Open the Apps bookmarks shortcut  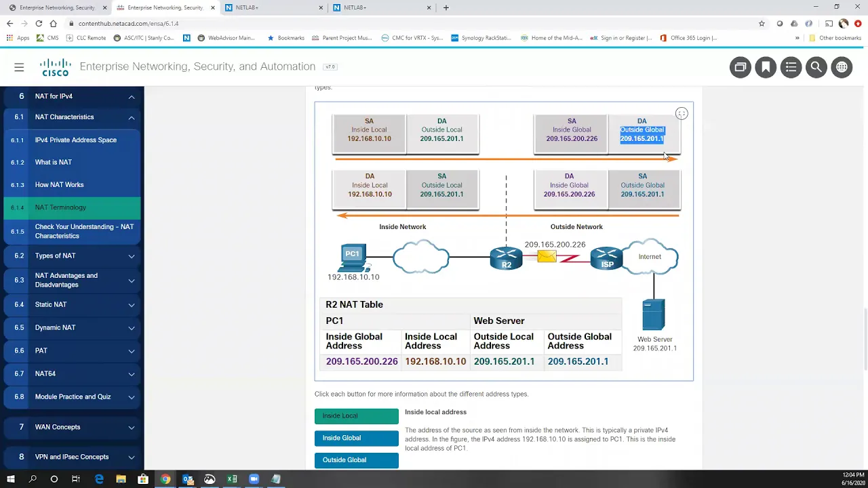(x=18, y=38)
